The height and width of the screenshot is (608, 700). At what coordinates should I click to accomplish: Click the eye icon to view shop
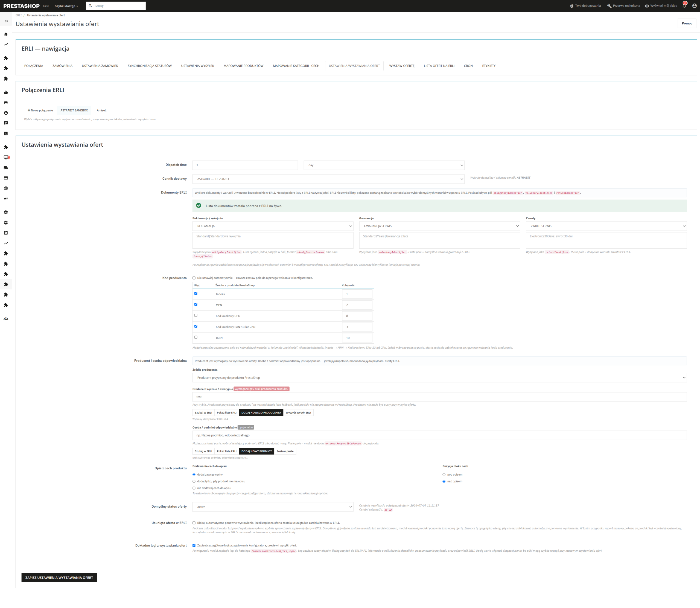[x=647, y=6]
